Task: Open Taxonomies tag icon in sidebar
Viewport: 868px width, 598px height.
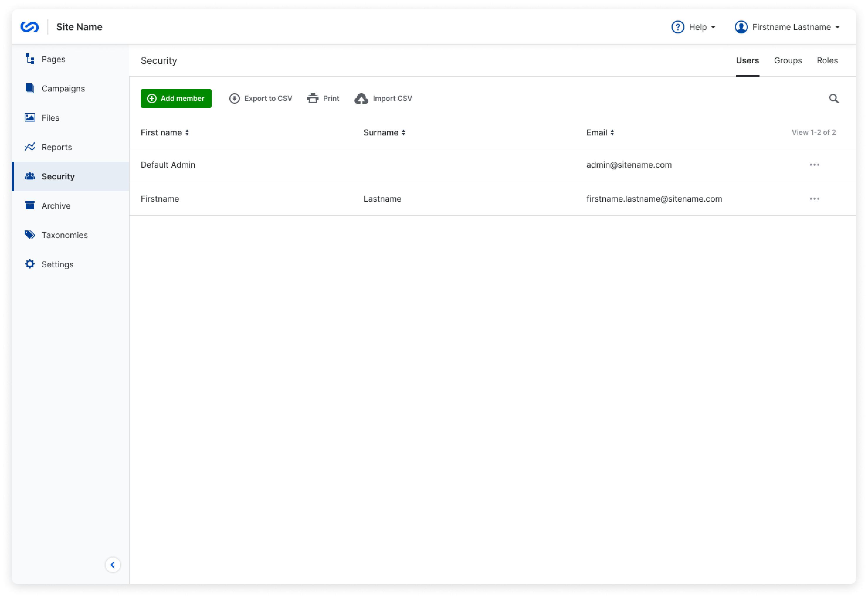Action: click(30, 235)
